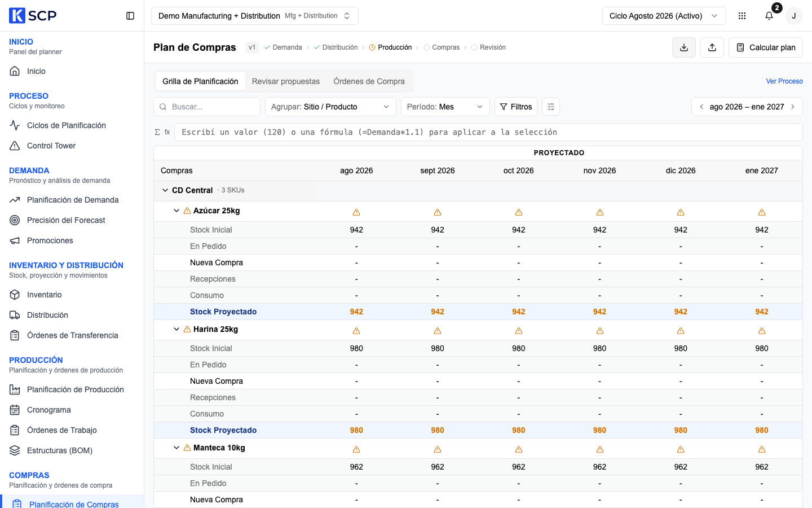The image size is (812, 508).
Task: Click the download plan icon
Action: coord(684,47)
